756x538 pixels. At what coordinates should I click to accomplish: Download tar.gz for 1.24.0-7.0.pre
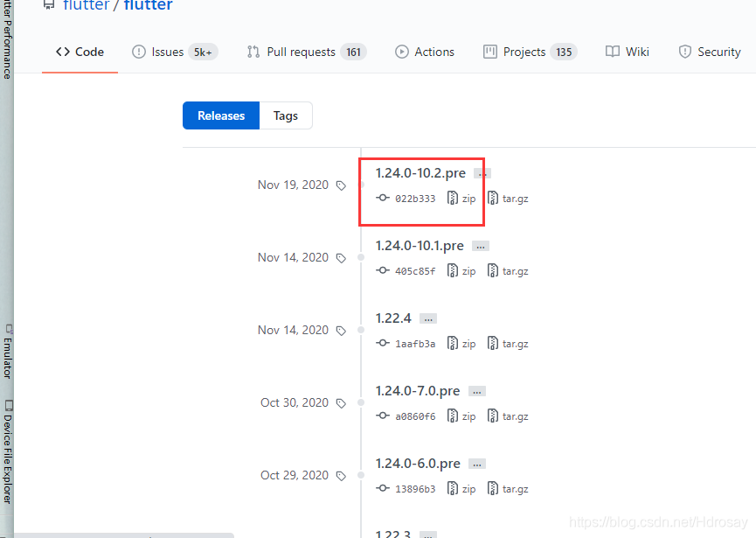tap(508, 416)
